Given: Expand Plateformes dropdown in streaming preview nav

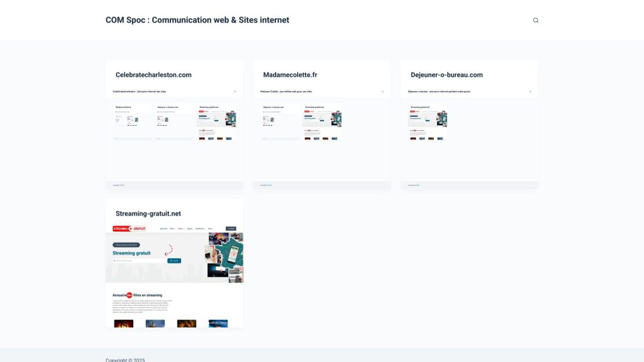Looking at the screenshot, I should [x=200, y=229].
